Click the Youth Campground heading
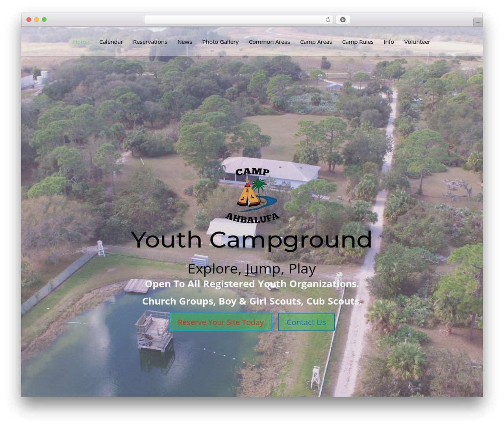This screenshot has height=427, width=504. (251, 239)
